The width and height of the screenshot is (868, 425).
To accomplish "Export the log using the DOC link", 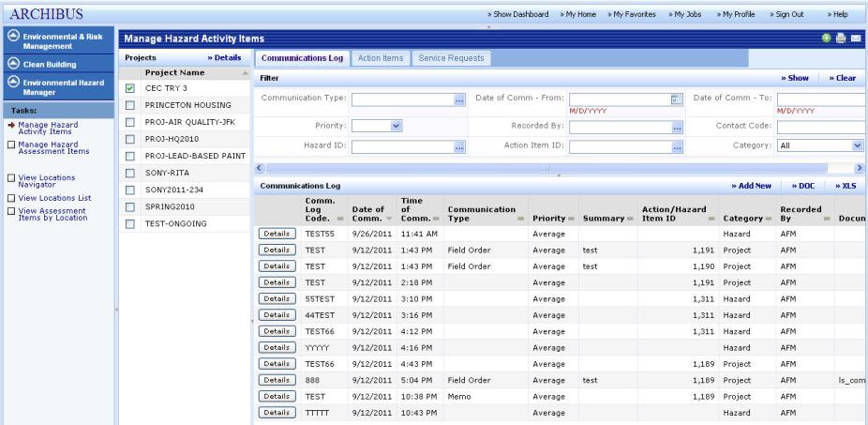I will click(x=803, y=186).
